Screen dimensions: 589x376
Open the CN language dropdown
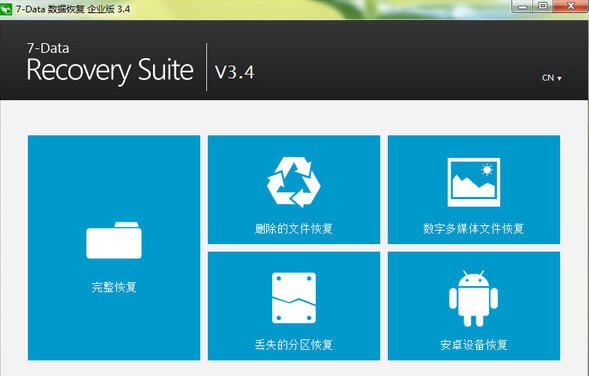[x=551, y=78]
